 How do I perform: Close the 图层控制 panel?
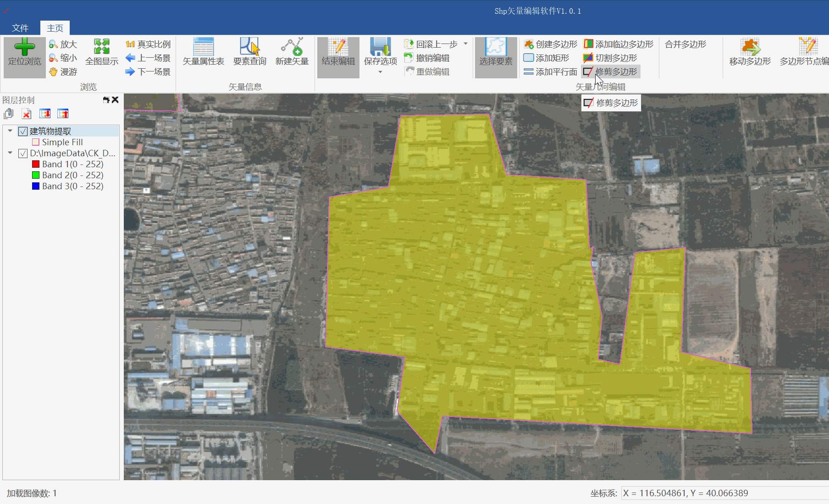[x=115, y=100]
